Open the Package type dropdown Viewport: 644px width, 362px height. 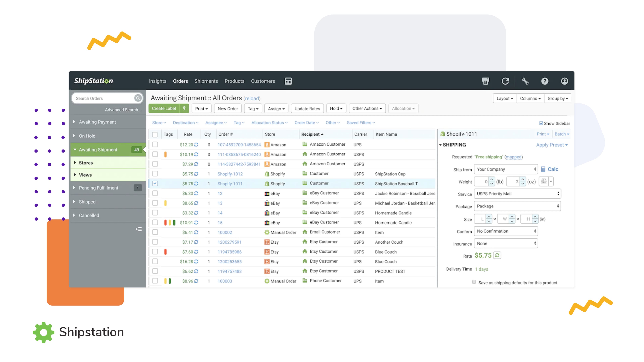(x=518, y=206)
